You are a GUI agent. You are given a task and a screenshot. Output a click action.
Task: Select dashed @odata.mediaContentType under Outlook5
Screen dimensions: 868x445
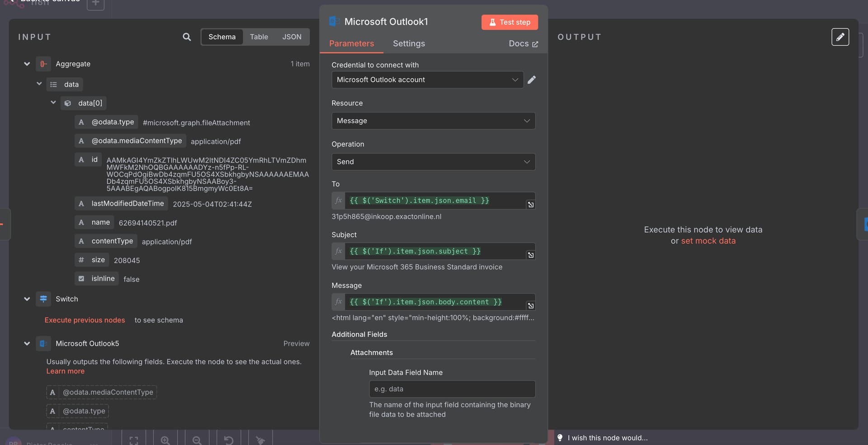click(x=101, y=392)
